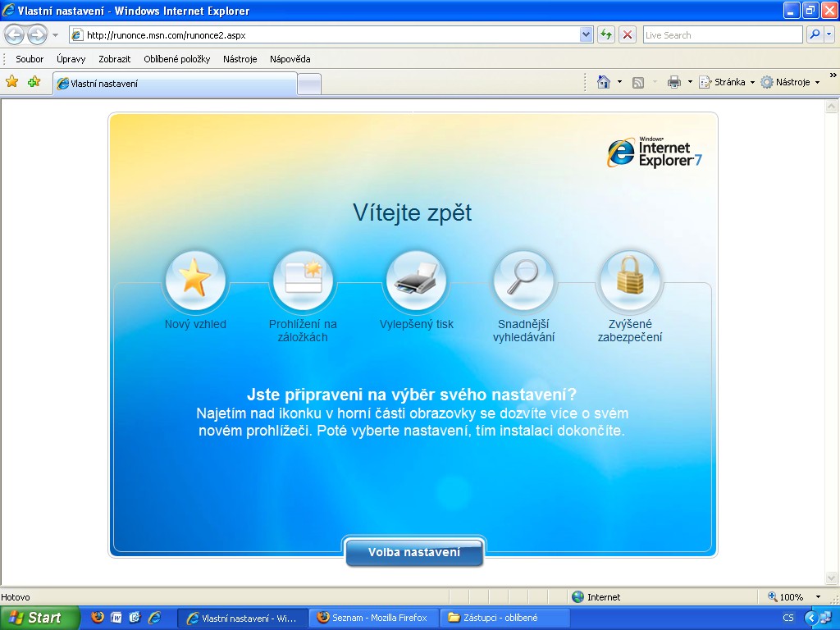This screenshot has height=630, width=840.
Task: Click the Home page icon
Action: click(x=604, y=82)
